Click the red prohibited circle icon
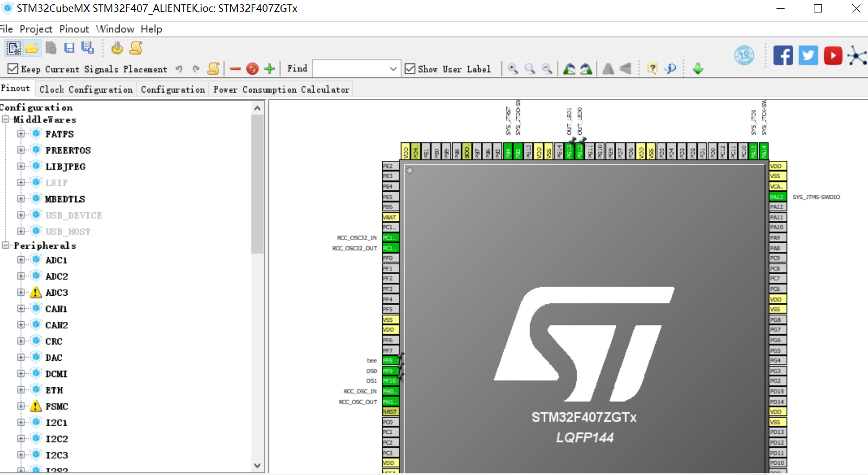The width and height of the screenshot is (868, 475). coord(252,69)
